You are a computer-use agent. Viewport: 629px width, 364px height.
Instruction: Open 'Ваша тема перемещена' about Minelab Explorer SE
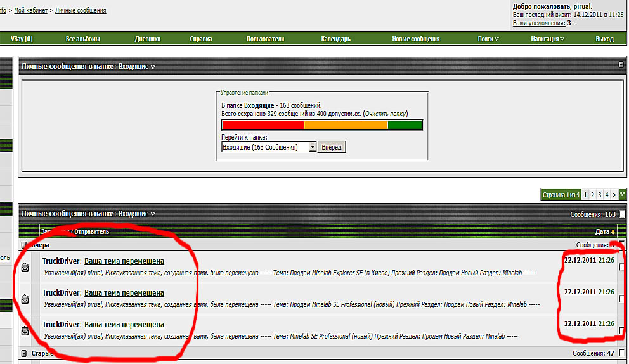point(124,261)
